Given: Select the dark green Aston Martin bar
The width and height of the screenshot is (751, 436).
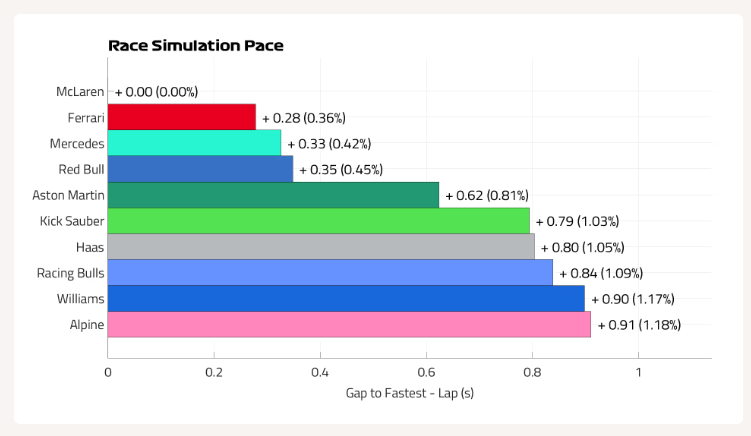Looking at the screenshot, I should coord(273,195).
